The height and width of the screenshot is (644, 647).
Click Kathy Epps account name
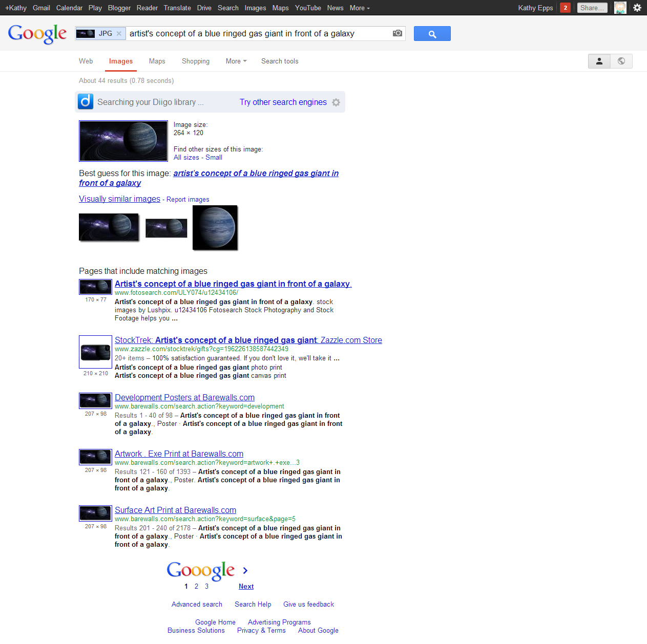click(535, 8)
